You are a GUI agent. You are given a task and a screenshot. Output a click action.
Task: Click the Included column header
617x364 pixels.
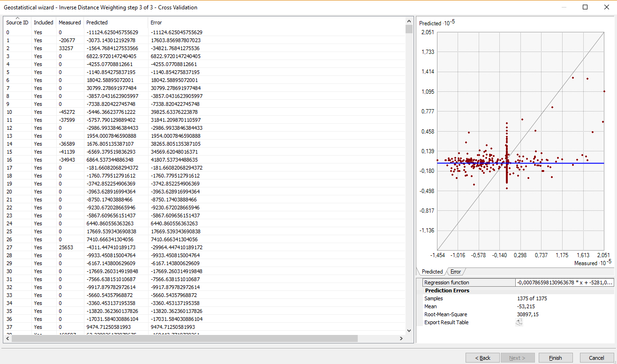click(x=43, y=22)
